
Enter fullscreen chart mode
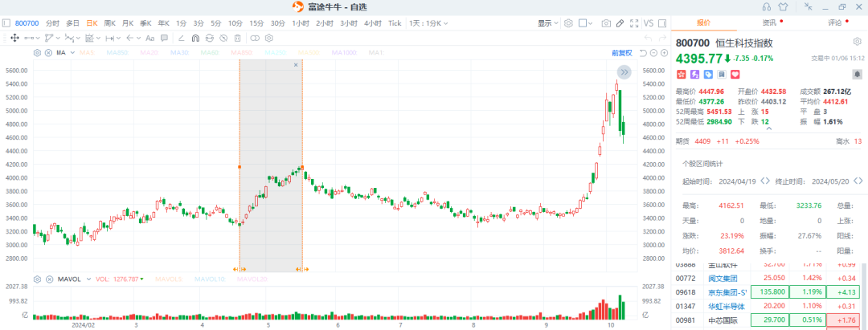[x=634, y=23]
